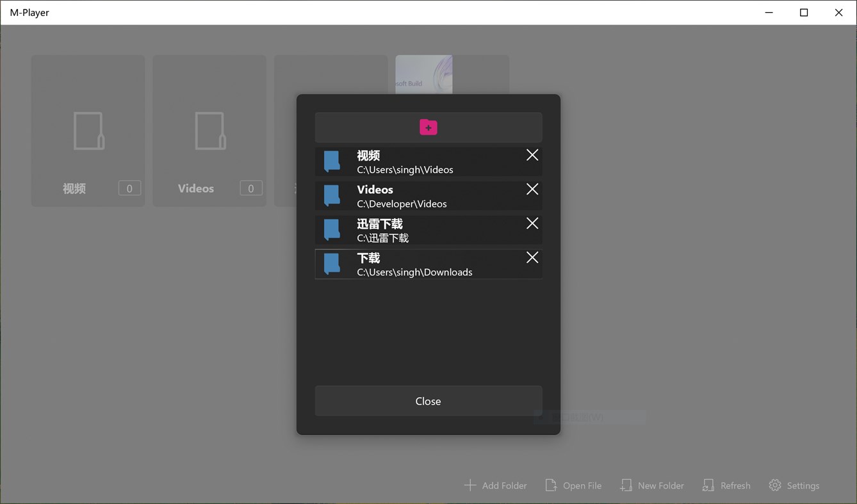Click the count badge on the Videos tile

(x=250, y=188)
